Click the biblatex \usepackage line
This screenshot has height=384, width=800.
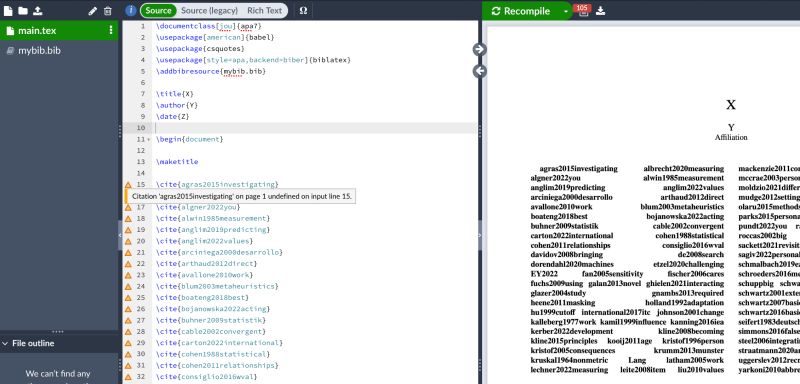coord(254,60)
